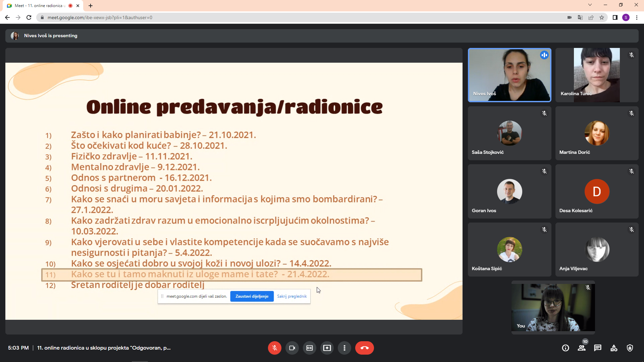Open chat with everyone
Viewport: 644px width, 362px height.
pos(598,348)
